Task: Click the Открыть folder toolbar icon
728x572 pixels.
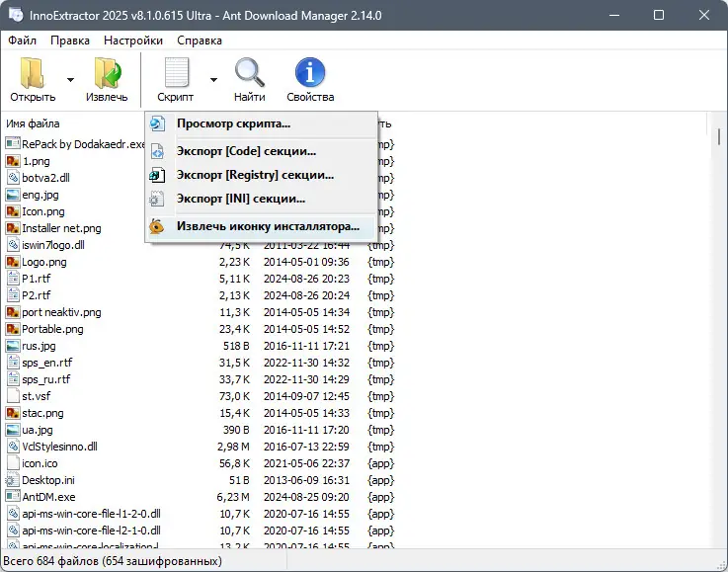Action: [32, 73]
